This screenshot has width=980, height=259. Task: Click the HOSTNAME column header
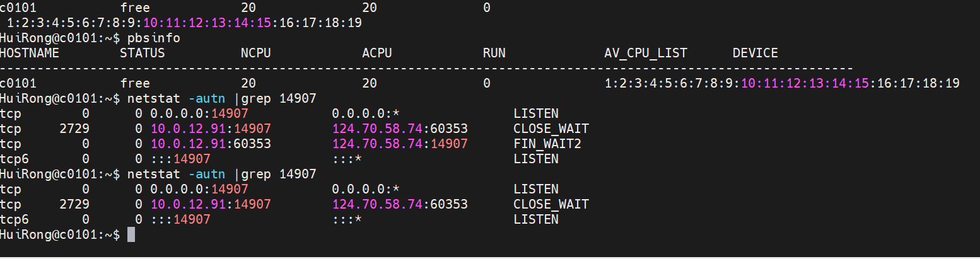(30, 53)
